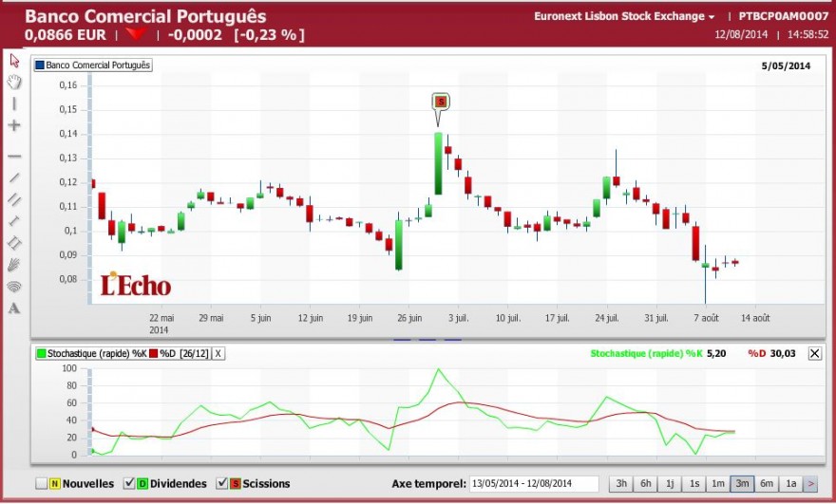Set time range to 3h
The image size is (836, 504).
(x=621, y=484)
